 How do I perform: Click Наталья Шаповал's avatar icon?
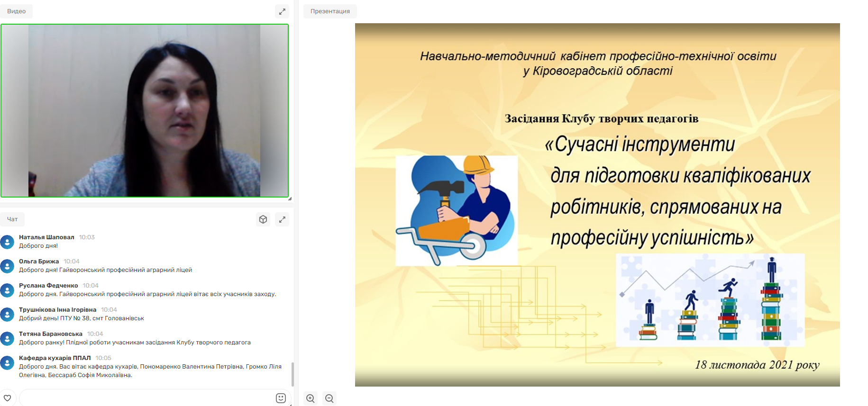tap(7, 242)
